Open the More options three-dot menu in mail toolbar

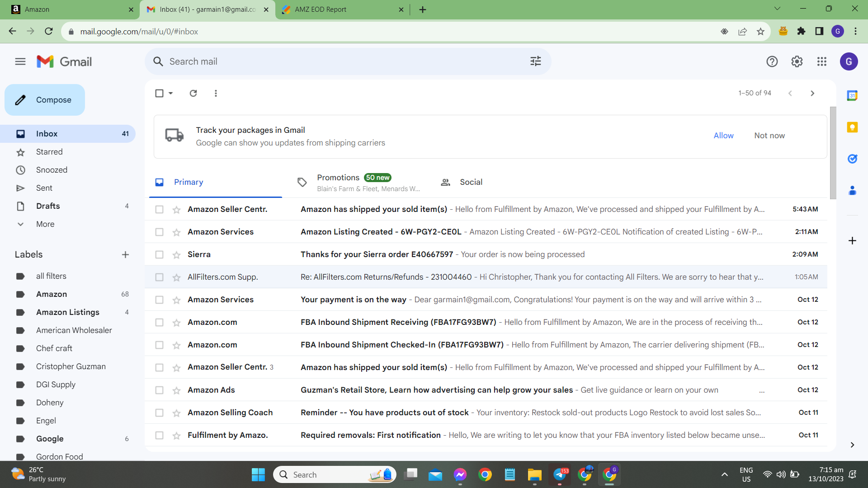click(x=216, y=93)
